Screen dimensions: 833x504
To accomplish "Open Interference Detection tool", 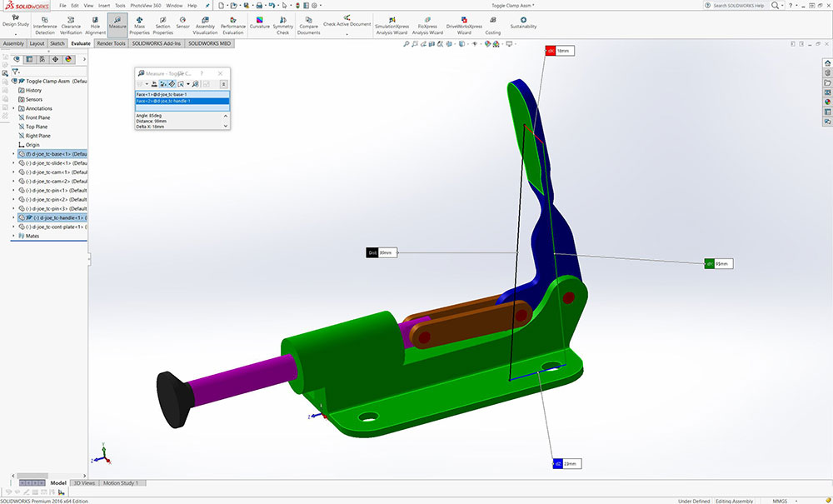I will point(45,22).
